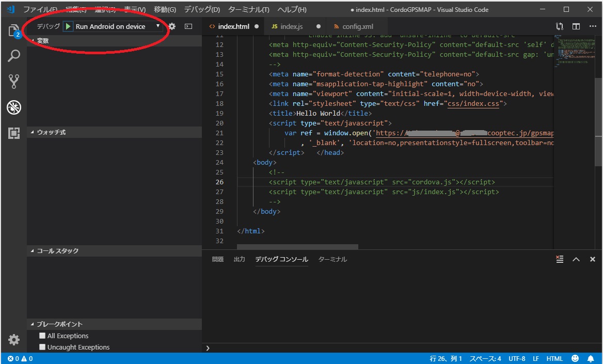This screenshot has height=364, width=603.
Task: Open the Extensions view icon
Action: point(13,133)
